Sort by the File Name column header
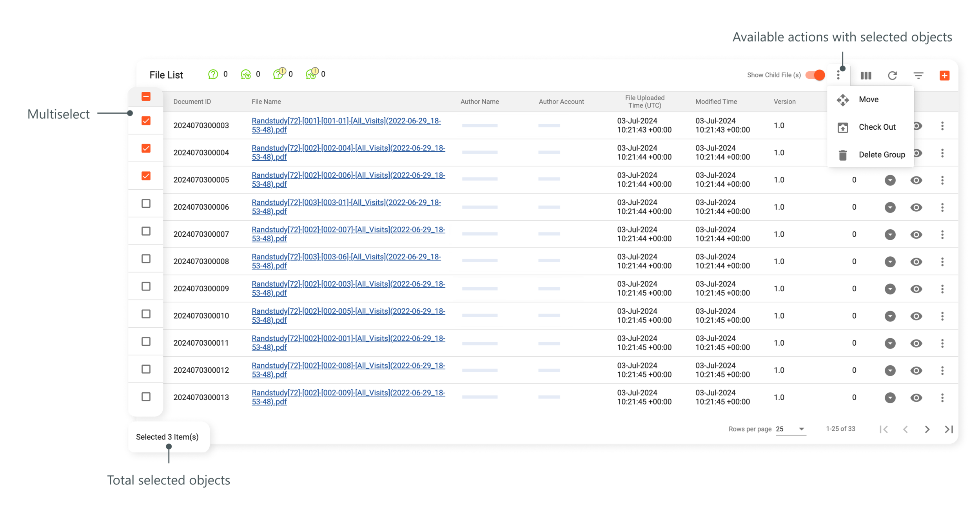 point(266,102)
